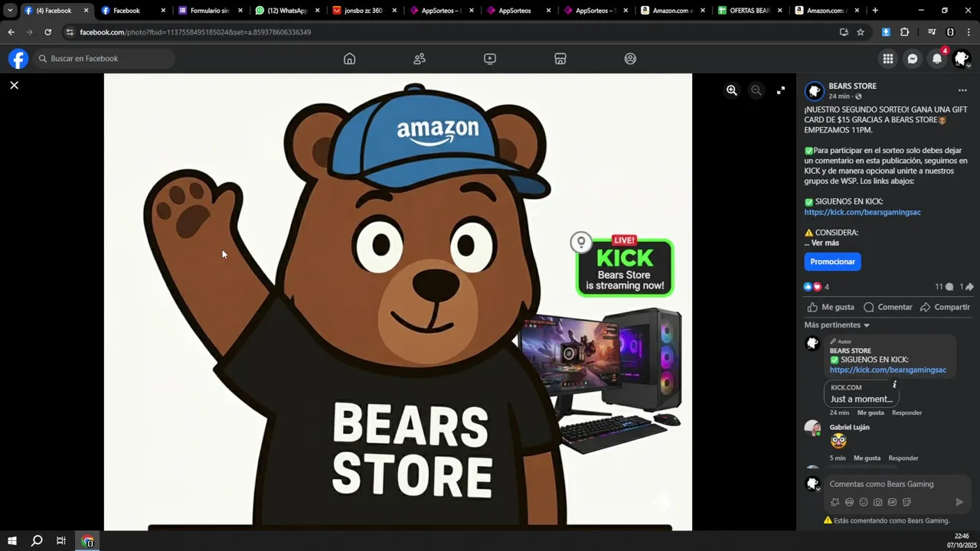Image resolution: width=980 pixels, height=551 pixels.
Task: Expand the Más pertinentes comment filter
Action: [x=837, y=325]
